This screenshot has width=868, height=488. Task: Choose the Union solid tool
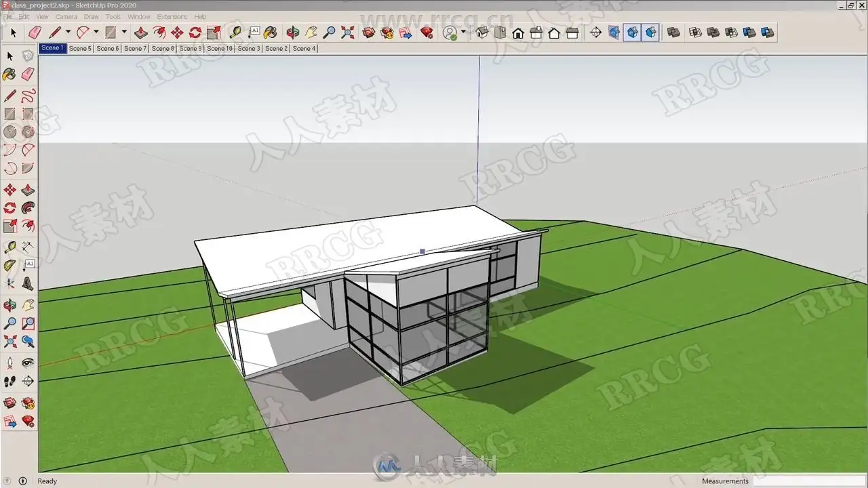point(713,33)
